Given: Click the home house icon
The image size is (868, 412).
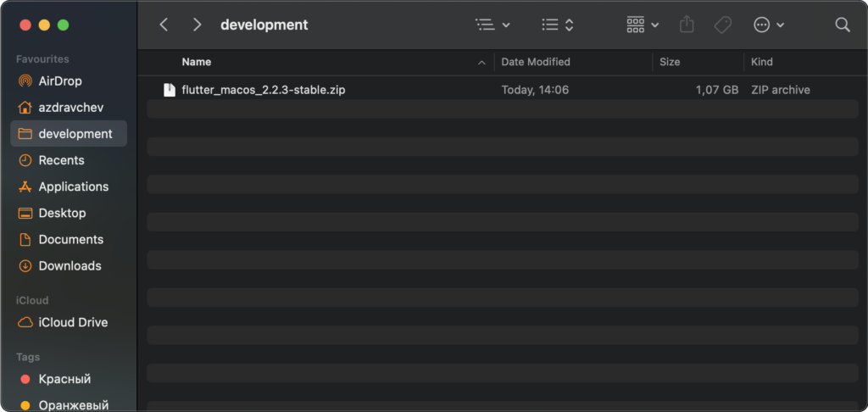Looking at the screenshot, I should (25, 107).
